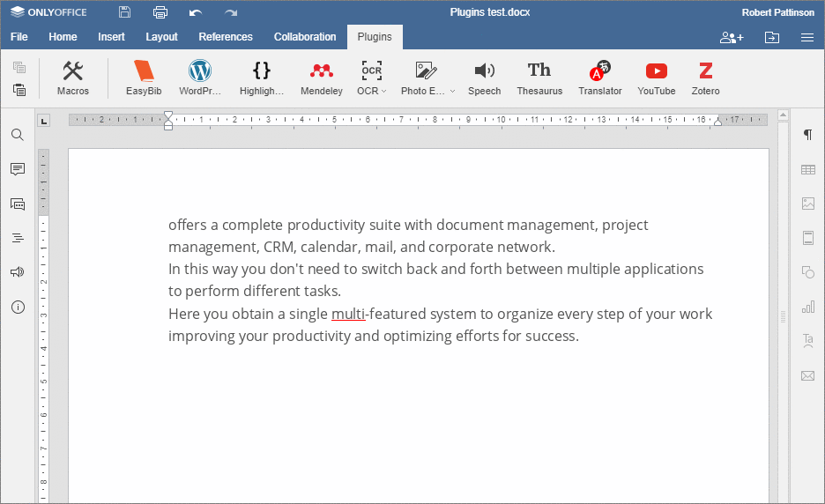Start the Mendeley plugin
The width and height of the screenshot is (825, 504).
pos(321,78)
